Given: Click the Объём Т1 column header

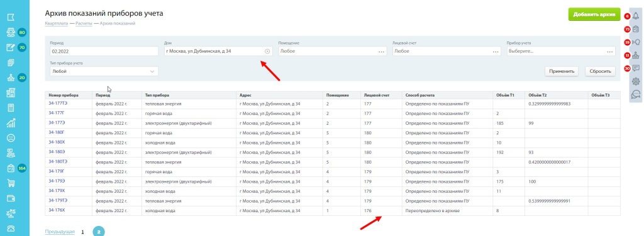Looking at the screenshot, I should pos(509,95).
